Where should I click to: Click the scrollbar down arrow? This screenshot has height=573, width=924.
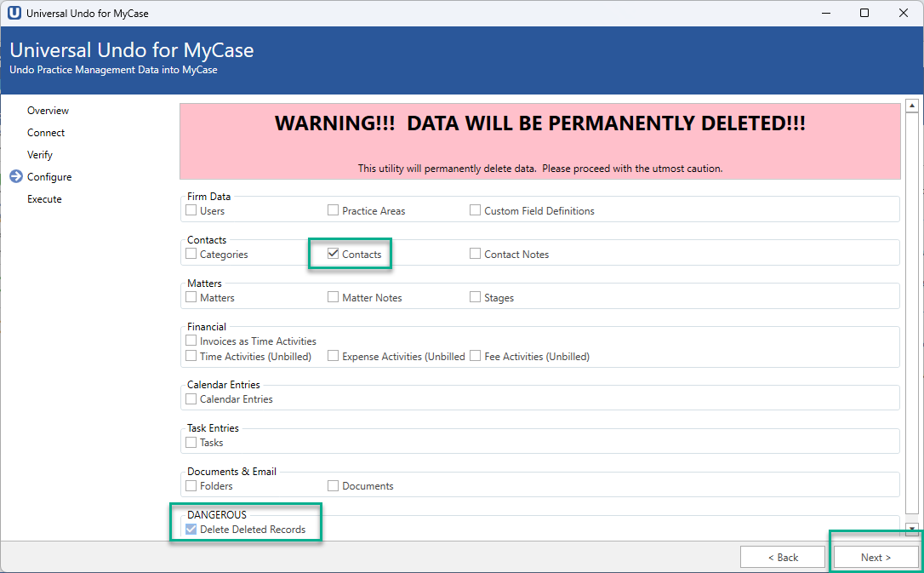(x=912, y=528)
